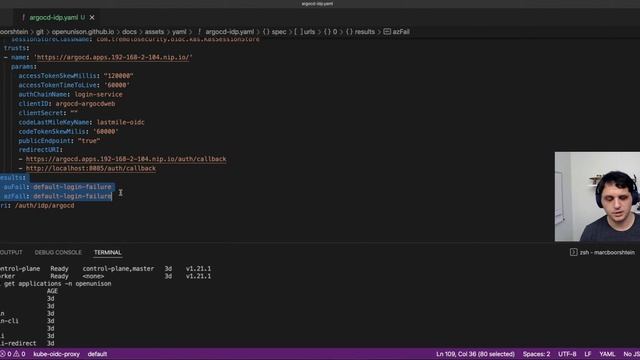
Task: Open the 'docs' breadcrumb segment
Action: (x=129, y=32)
